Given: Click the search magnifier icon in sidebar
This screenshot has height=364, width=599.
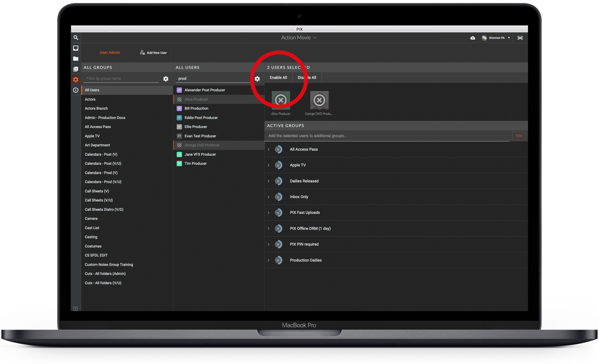Looking at the screenshot, I should pos(76,38).
